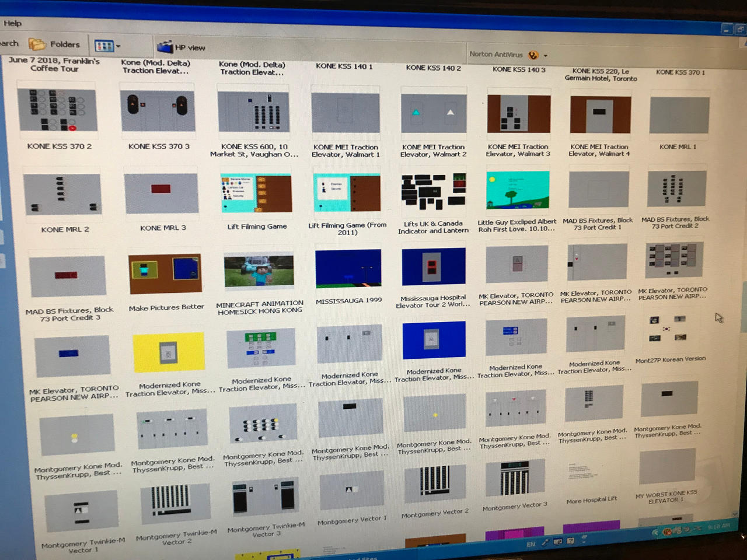Select MINECRAFT ANIMATION HOMESICK HONG KONG thumbnail

[259, 271]
